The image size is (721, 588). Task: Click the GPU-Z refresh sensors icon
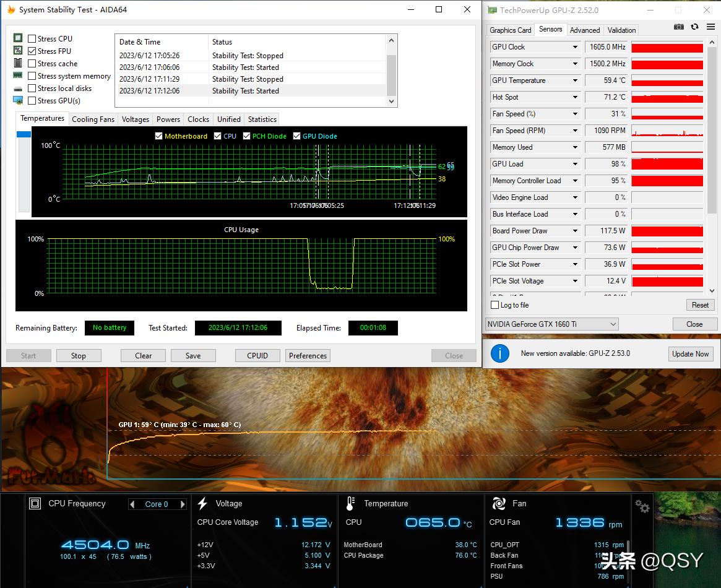click(694, 27)
